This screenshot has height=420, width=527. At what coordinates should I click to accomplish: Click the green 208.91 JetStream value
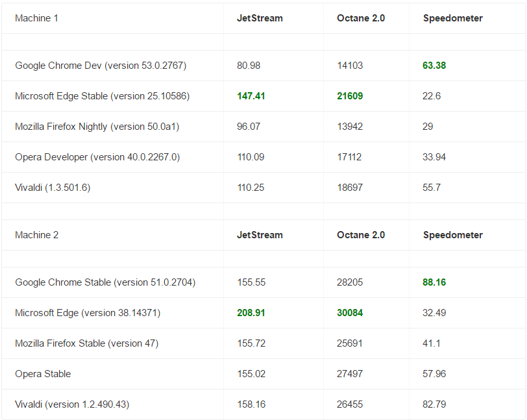[x=251, y=313]
